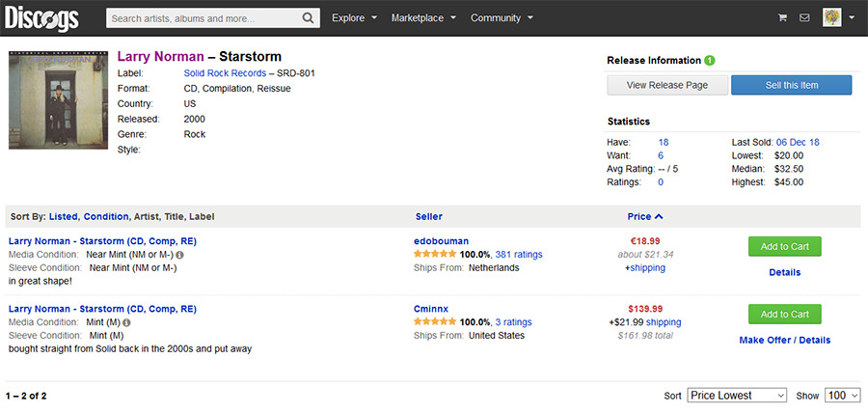Viewport: 868px width, 413px height.
Task: Select the '1 – 2 of 2' results count
Action: point(26,396)
